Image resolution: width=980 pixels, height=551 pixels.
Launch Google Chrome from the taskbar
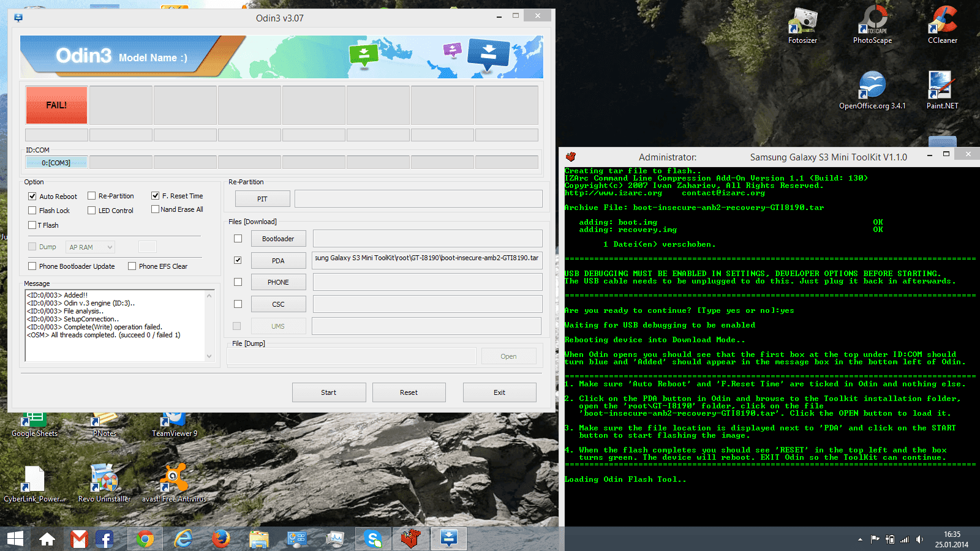(x=145, y=539)
